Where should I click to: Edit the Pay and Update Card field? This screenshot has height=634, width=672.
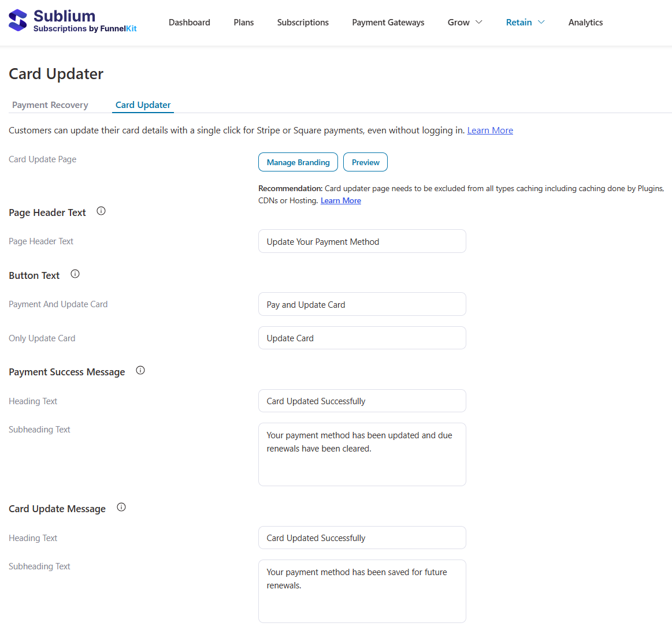[362, 304]
